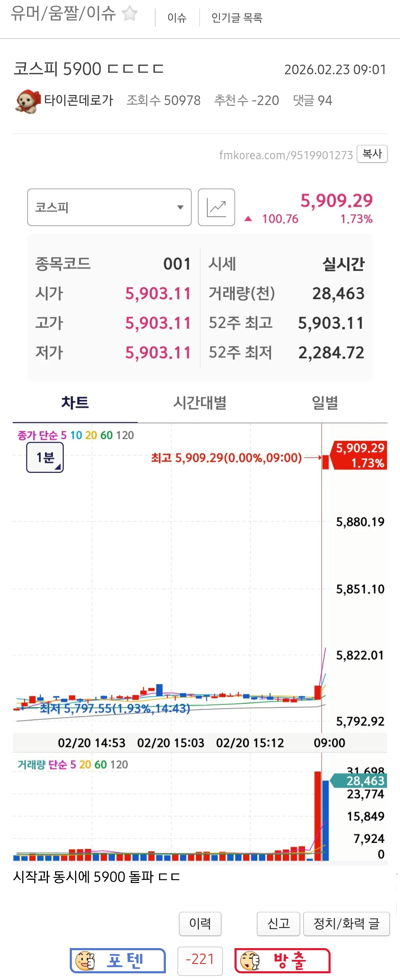Open the 이력 history button

click(200, 923)
